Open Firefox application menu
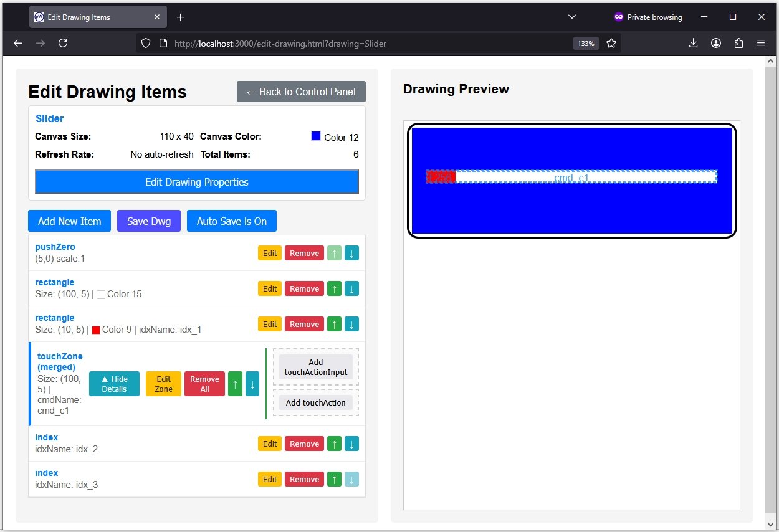 tap(761, 43)
